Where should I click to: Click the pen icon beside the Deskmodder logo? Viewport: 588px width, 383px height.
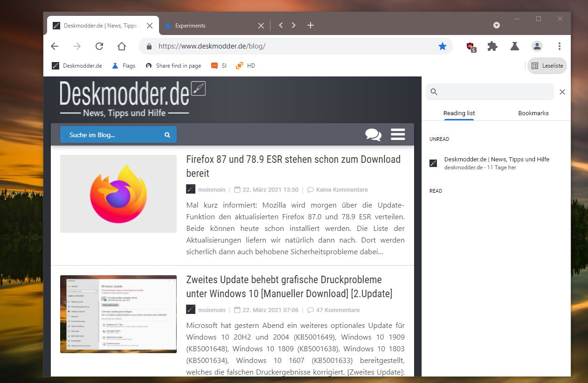click(x=199, y=89)
